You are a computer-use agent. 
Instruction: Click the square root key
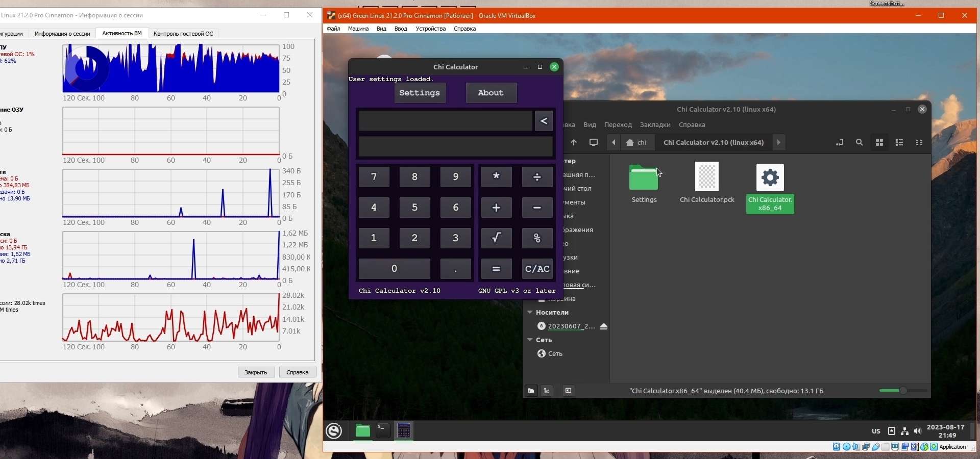pyautogui.click(x=496, y=238)
